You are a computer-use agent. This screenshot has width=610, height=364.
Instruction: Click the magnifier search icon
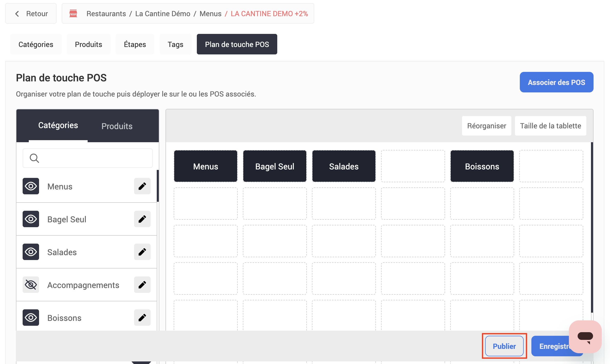pyautogui.click(x=34, y=158)
